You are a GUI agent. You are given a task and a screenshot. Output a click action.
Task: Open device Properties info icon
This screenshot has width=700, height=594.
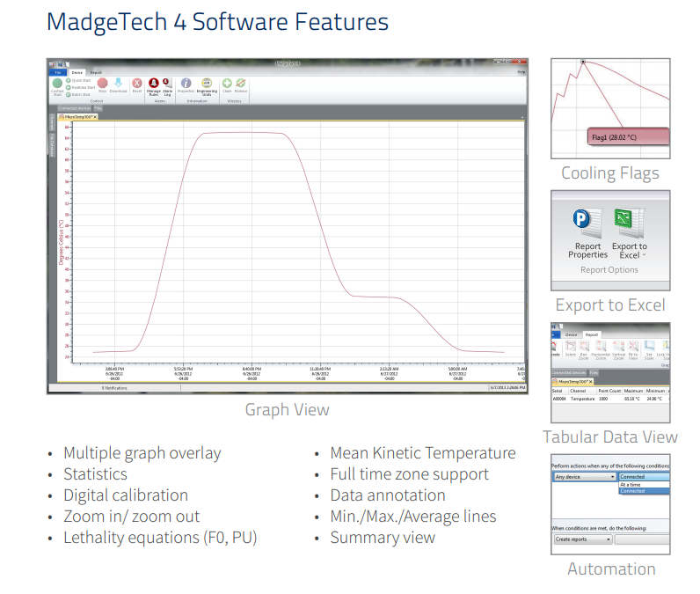coord(186,84)
